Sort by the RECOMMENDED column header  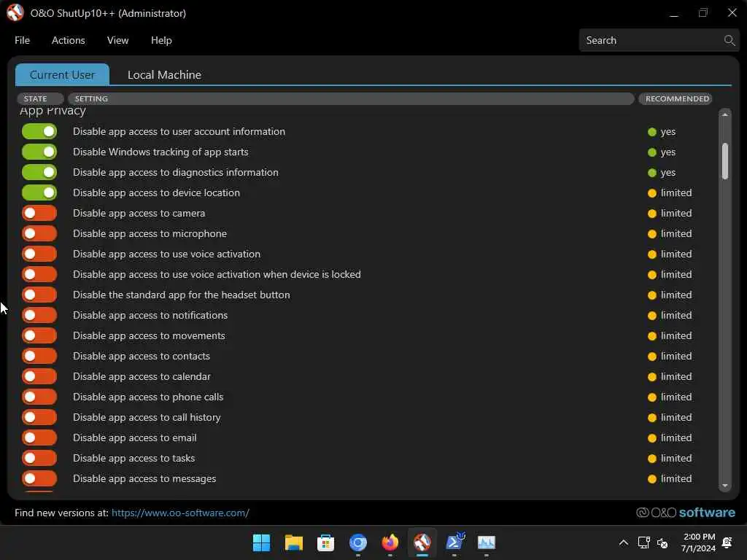[x=675, y=98]
